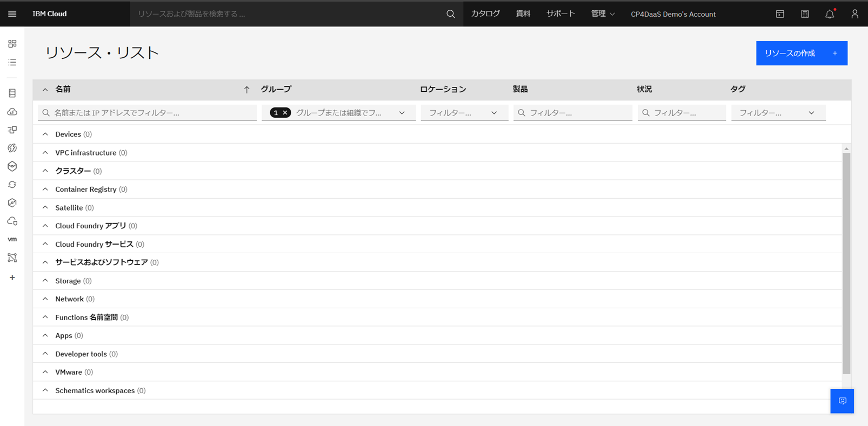Open the カタログ menu item
This screenshot has width=868, height=426.
[485, 14]
